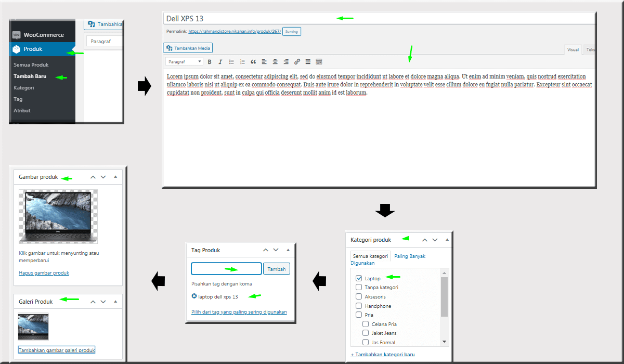Toggle the extra toolbar row icon

319,61
